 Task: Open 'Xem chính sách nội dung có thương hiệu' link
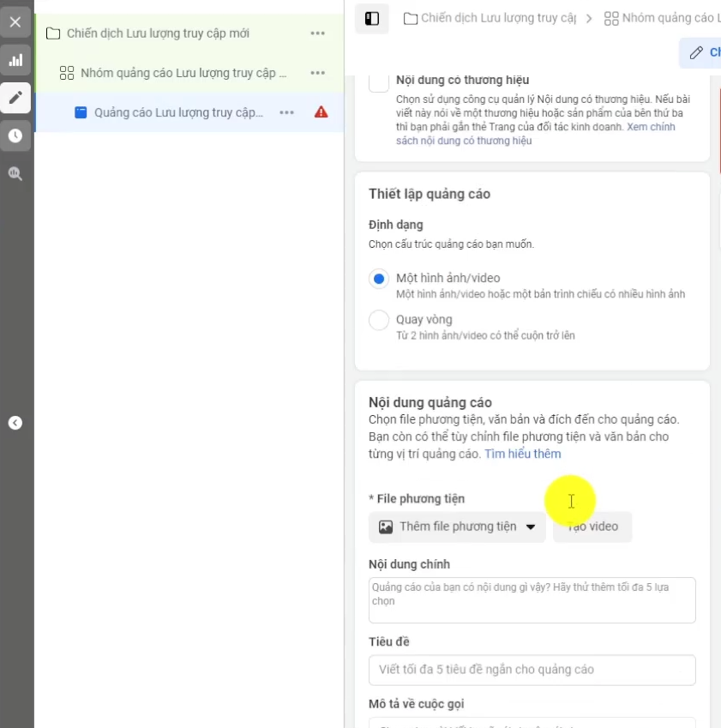[535, 134]
